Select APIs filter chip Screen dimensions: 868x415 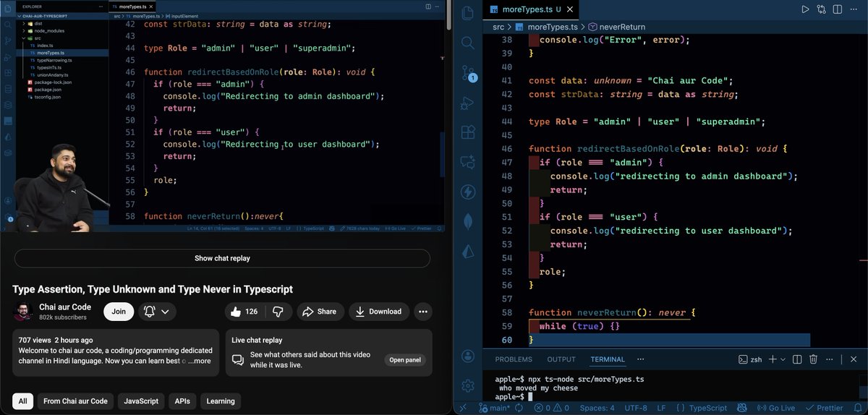(182, 401)
